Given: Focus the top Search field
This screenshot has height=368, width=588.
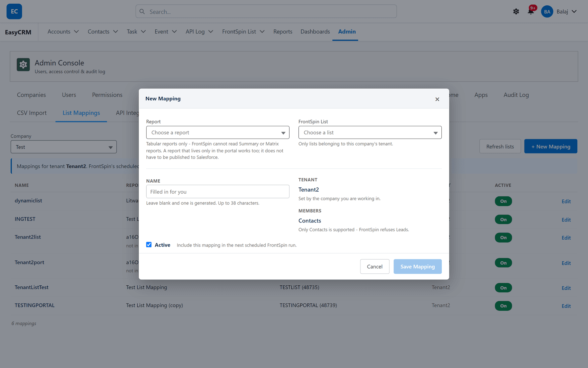Looking at the screenshot, I should click(266, 11).
